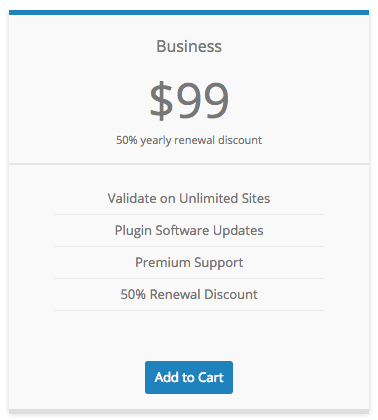Image resolution: width=378 pixels, height=420 pixels.
Task: Click the blue accent bar atop card
Action: [x=189, y=12]
